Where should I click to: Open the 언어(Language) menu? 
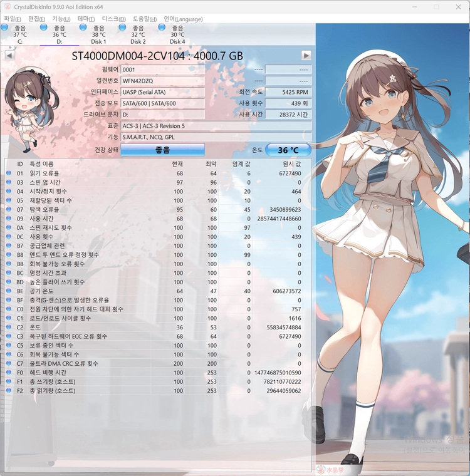click(183, 19)
